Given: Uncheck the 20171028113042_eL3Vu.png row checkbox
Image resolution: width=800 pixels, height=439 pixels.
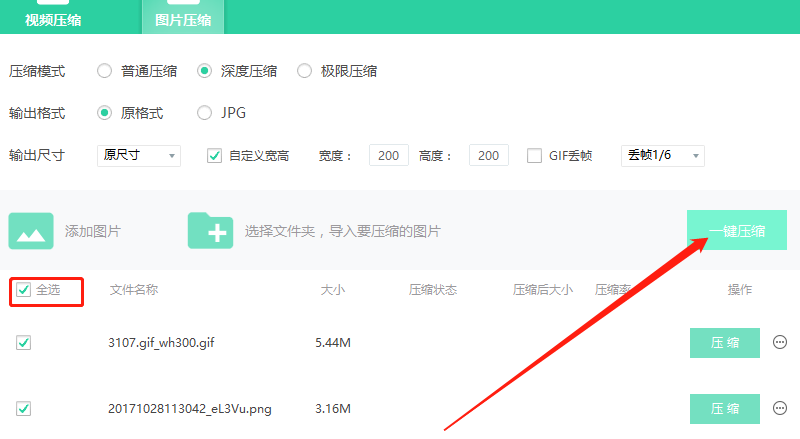Looking at the screenshot, I should click(x=23, y=409).
